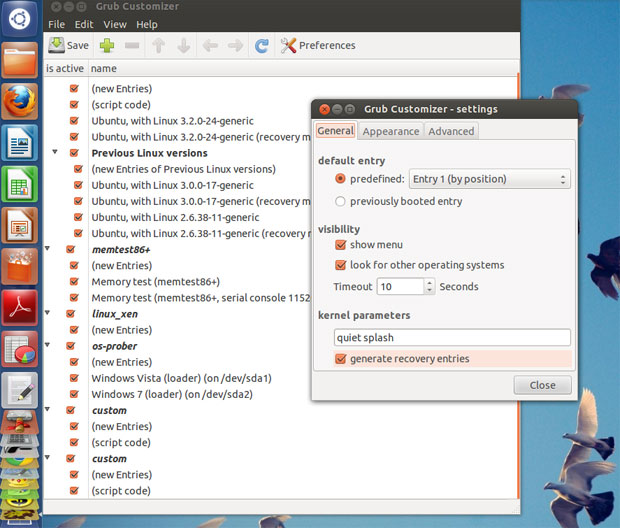Click the Save toolbar button
This screenshot has width=620, height=528.
pos(68,45)
